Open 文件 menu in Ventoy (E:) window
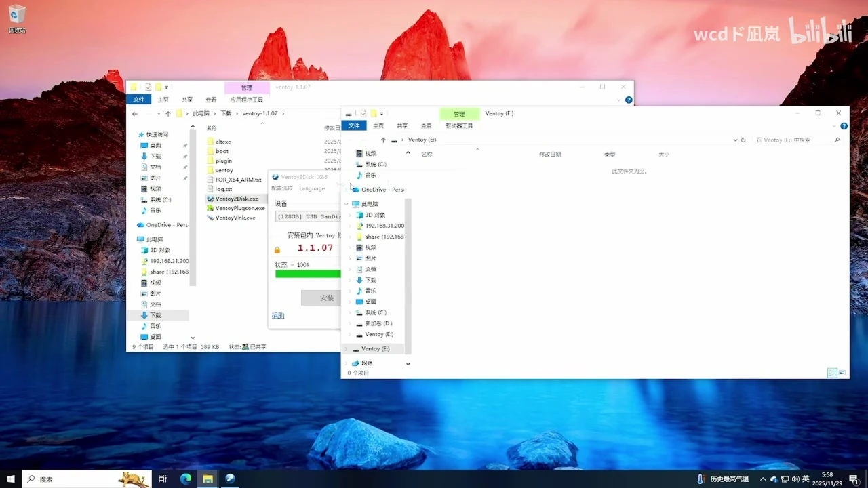 point(354,125)
